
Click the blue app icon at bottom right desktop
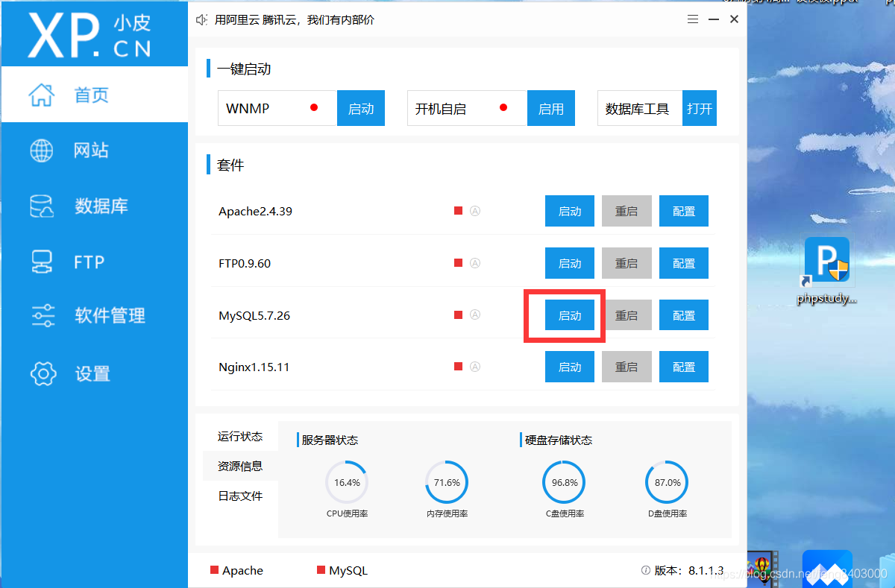tap(827, 569)
